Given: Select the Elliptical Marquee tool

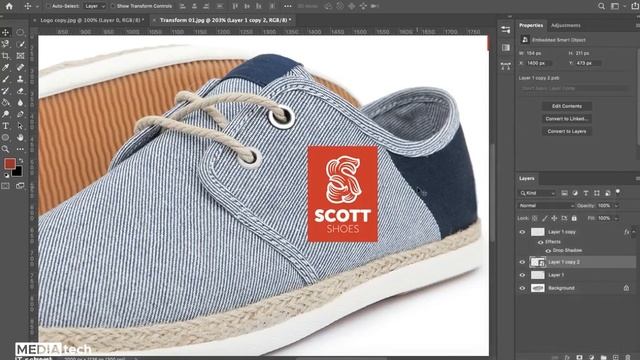Looking at the screenshot, I should [20, 32].
